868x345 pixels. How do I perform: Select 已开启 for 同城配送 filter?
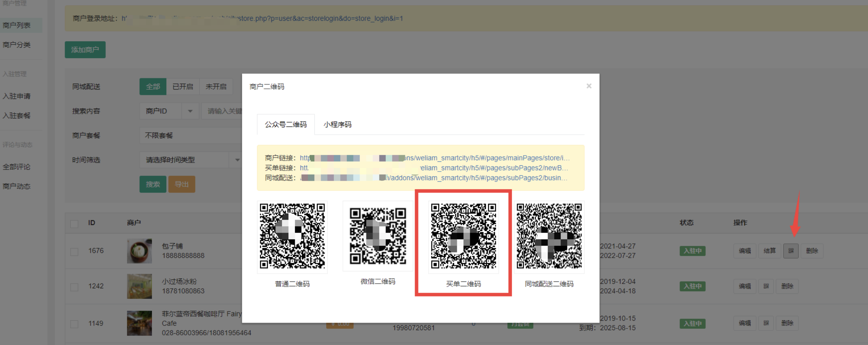[182, 87]
